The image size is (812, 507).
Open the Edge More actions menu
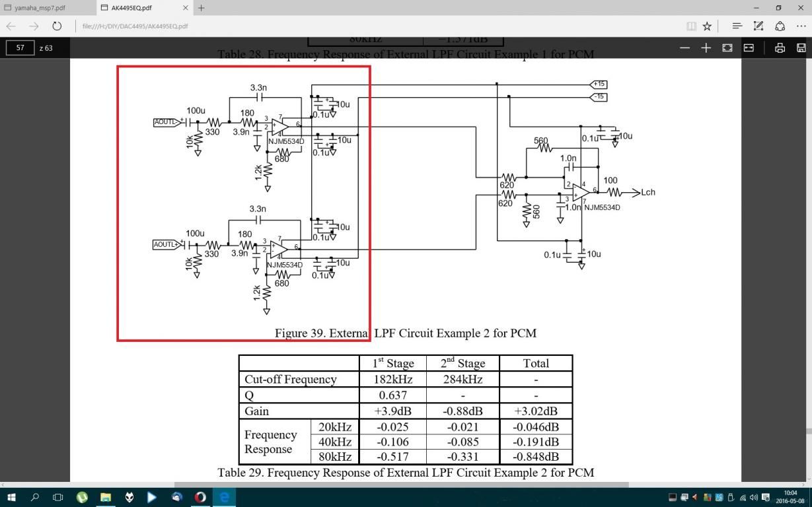(x=801, y=26)
